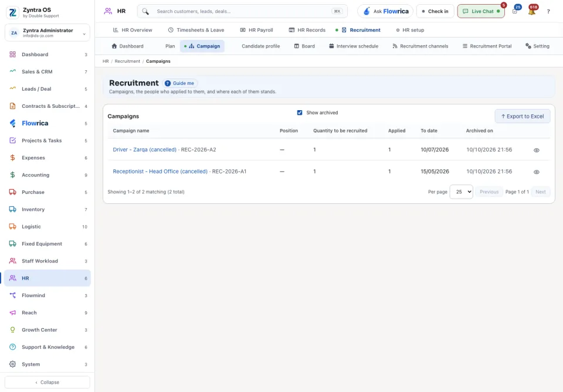Open Recruitment Portal sub-tab

point(487,46)
